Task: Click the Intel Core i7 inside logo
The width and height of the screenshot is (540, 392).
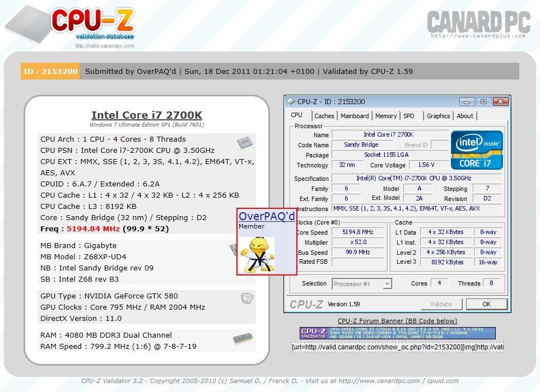Action: [x=477, y=150]
